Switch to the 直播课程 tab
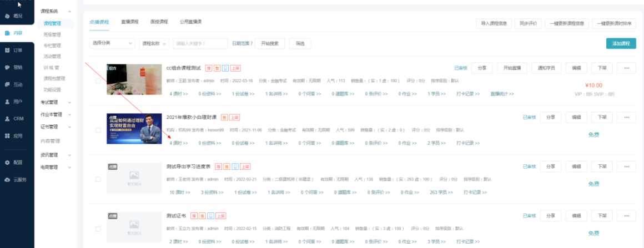Image resolution: width=644 pixels, height=248 pixels. 129,22
